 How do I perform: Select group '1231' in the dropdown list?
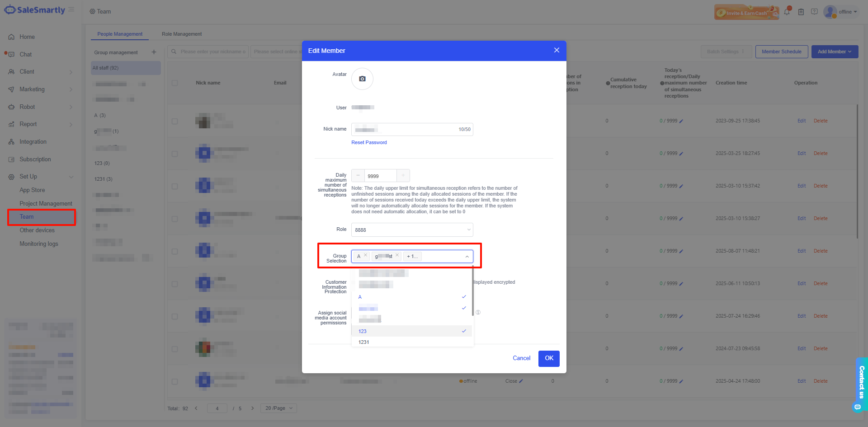[411, 342]
